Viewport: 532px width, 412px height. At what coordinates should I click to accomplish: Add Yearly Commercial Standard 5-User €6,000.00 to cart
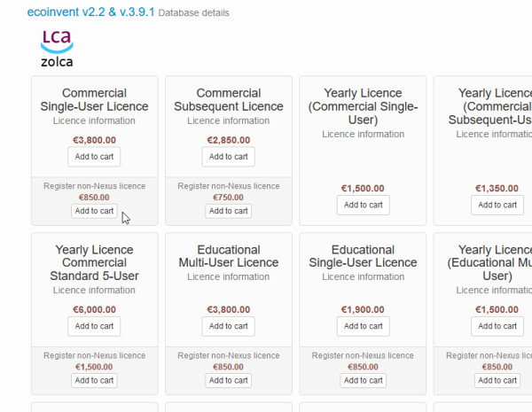(x=94, y=326)
